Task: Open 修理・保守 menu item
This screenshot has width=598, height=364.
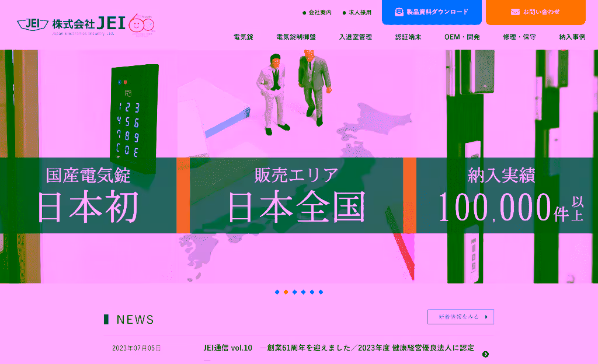Action: (x=519, y=37)
